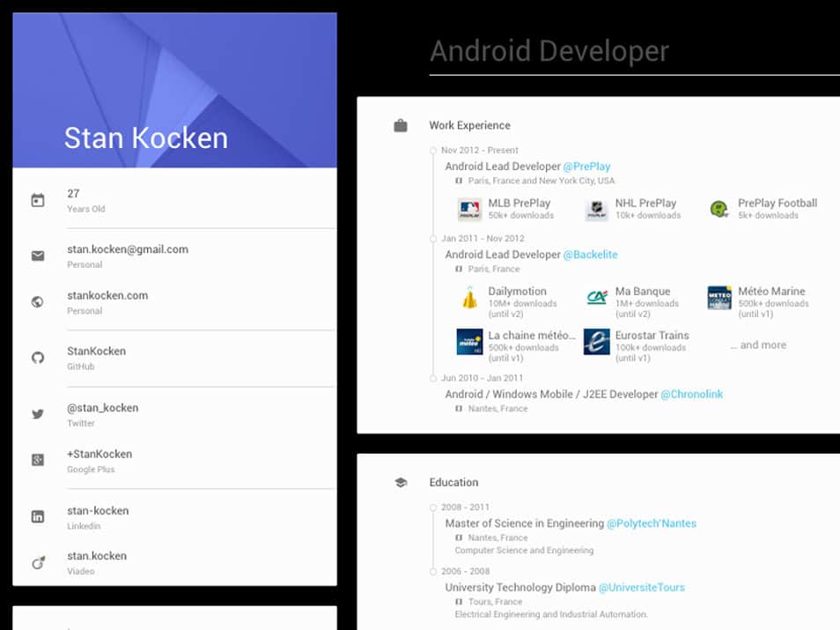This screenshot has width=840, height=630.
Task: Click the globe website icon
Action: pyautogui.click(x=38, y=302)
